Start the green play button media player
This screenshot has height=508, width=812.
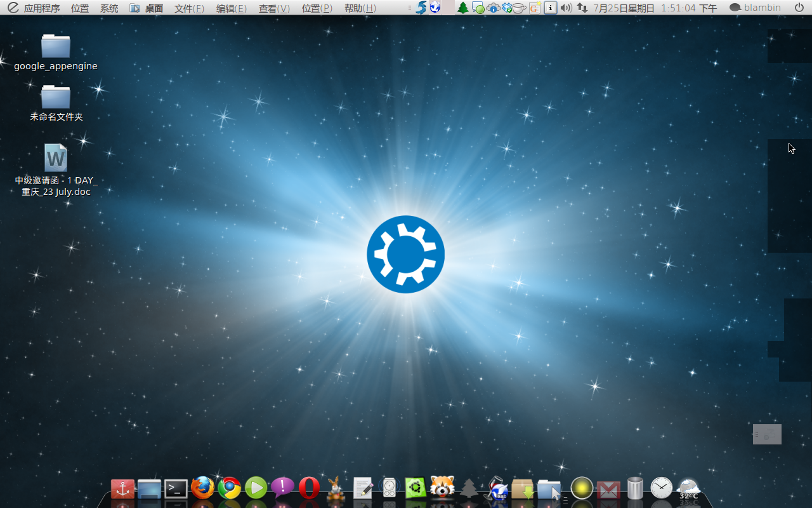(x=256, y=488)
